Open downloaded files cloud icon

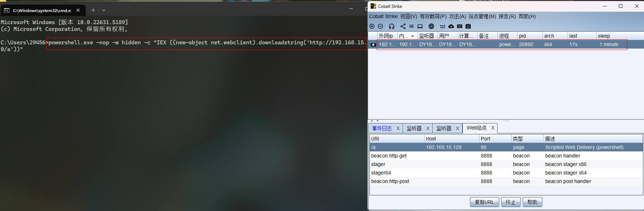(451, 26)
